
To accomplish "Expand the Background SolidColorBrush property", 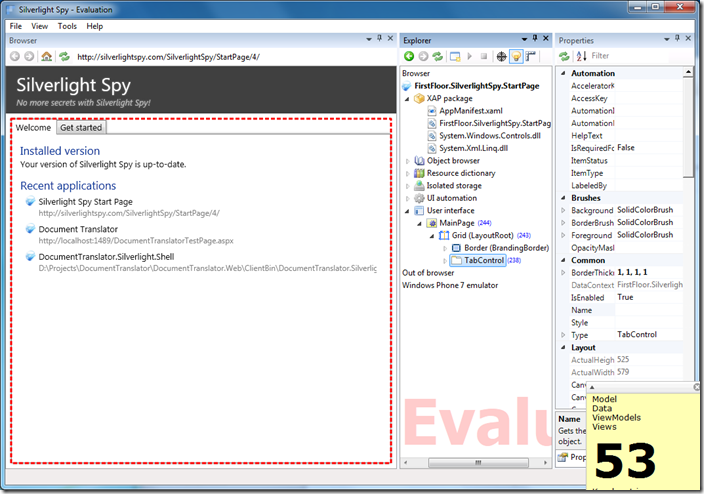I will coord(563,210).
